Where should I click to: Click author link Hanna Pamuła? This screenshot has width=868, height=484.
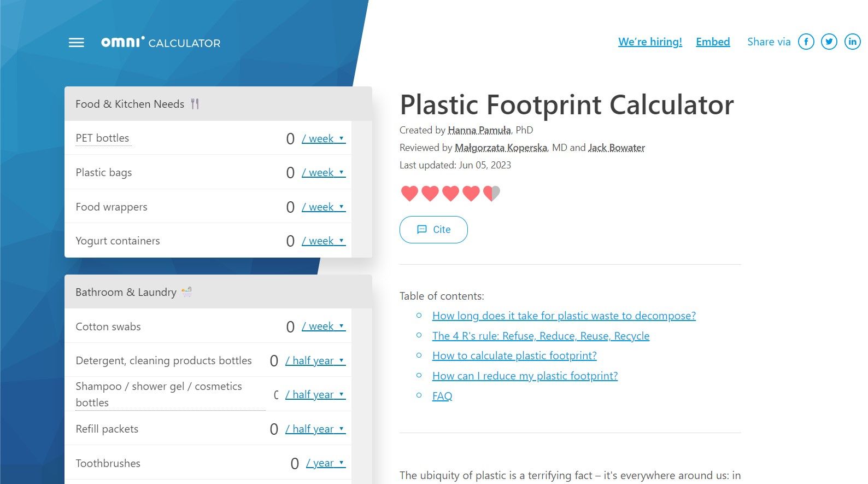(x=479, y=130)
